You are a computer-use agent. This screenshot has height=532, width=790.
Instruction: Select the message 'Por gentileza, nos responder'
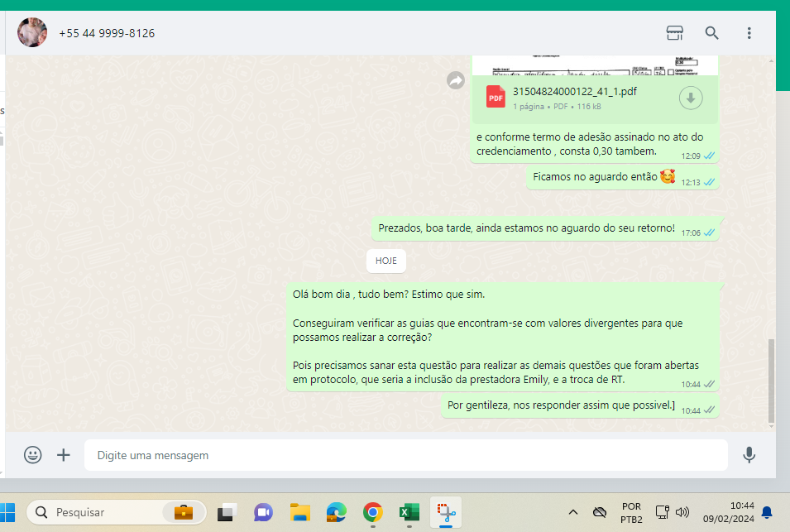tap(581, 406)
